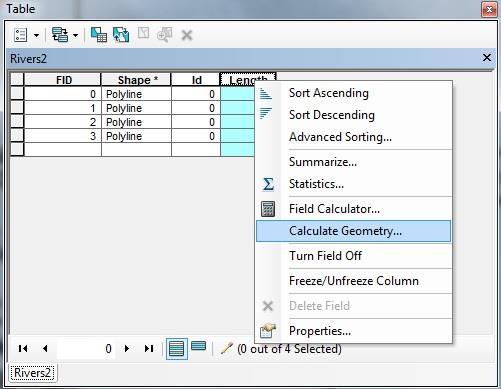
Task: Go to the next record
Action: coord(127,349)
